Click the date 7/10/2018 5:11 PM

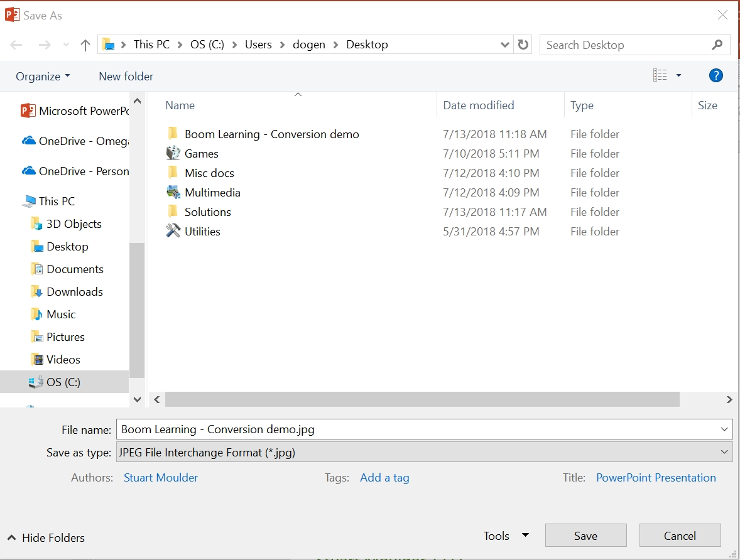[x=491, y=154]
